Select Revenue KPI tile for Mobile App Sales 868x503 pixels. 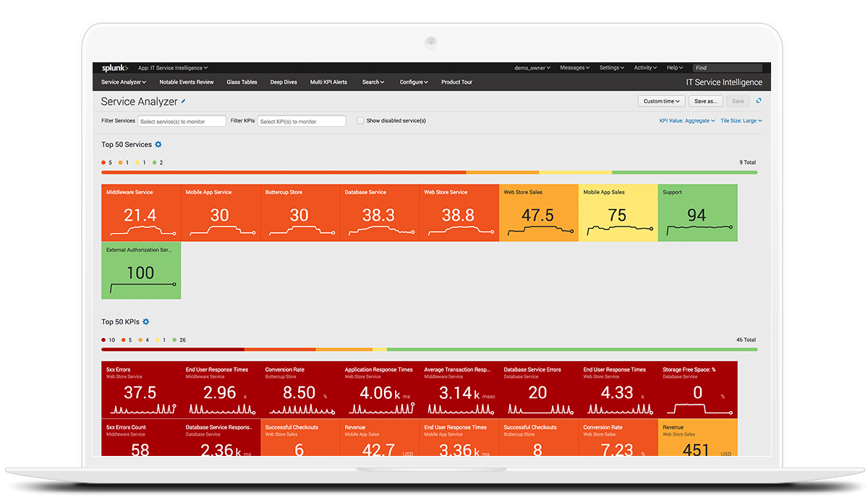pyautogui.click(x=380, y=438)
